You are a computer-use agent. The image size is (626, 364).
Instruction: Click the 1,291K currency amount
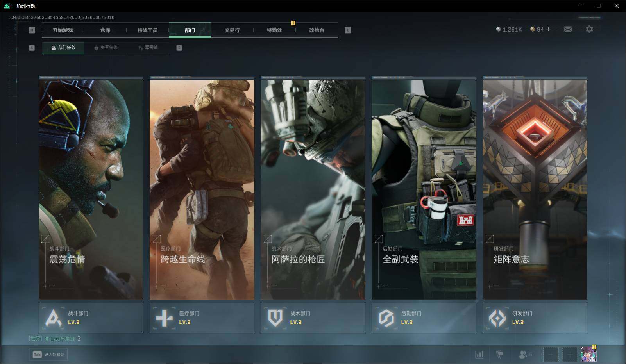tap(512, 29)
